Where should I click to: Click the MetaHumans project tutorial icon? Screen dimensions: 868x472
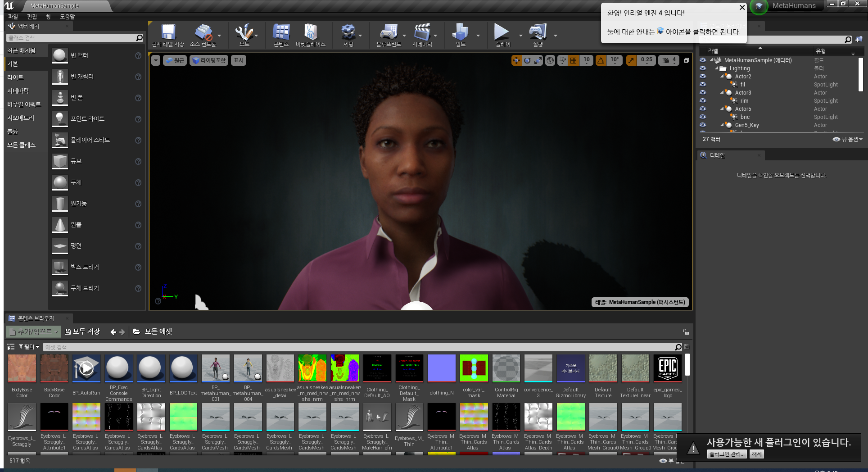pos(759,6)
